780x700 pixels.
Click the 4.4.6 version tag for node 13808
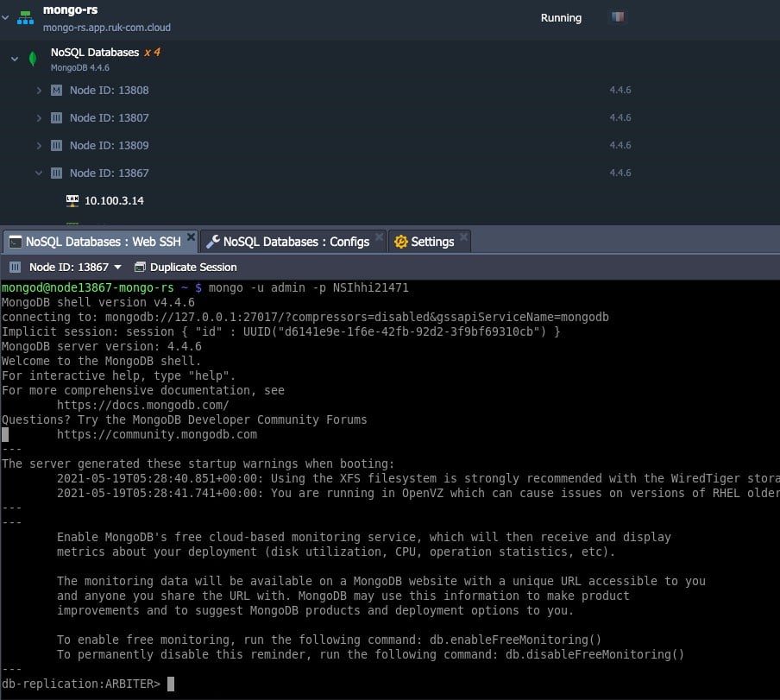(620, 90)
